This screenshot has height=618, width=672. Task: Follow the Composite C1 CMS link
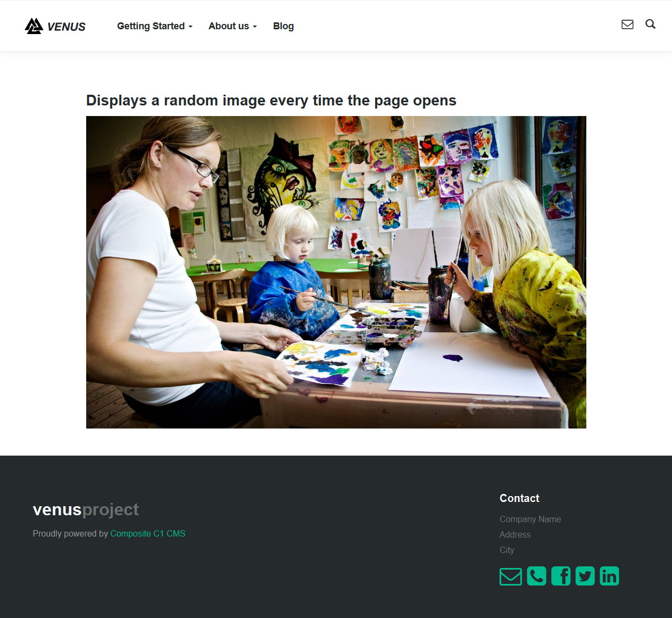(x=148, y=533)
